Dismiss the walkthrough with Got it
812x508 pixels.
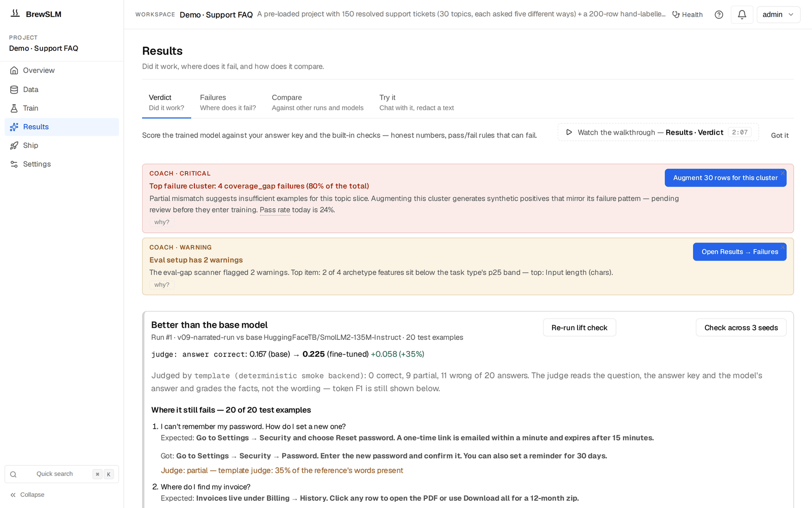click(780, 135)
